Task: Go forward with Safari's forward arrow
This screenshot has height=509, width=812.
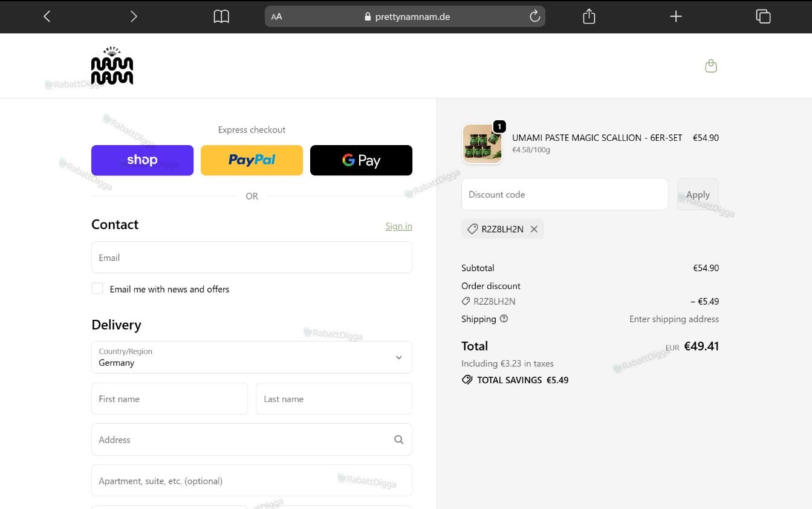Action: coord(134,16)
